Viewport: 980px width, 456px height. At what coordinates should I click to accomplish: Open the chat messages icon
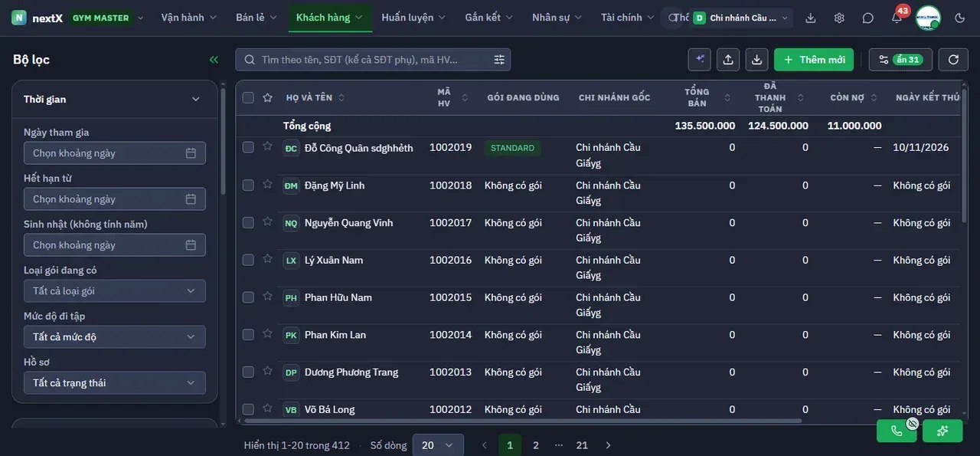pyautogui.click(x=867, y=18)
